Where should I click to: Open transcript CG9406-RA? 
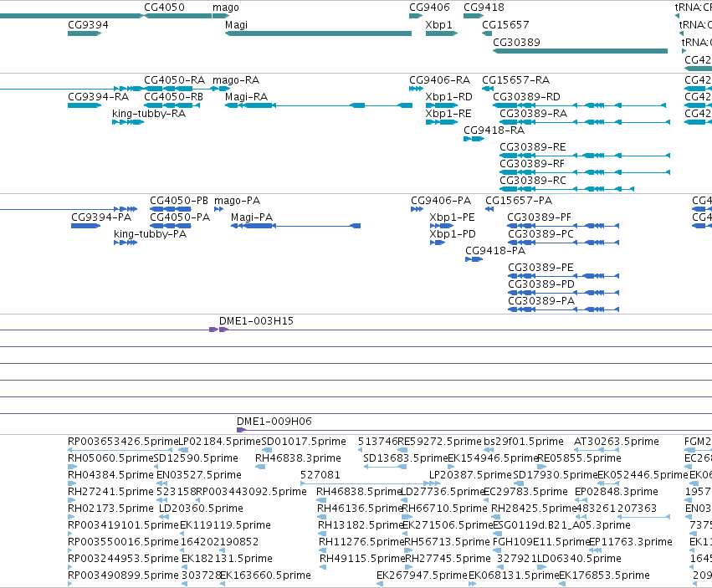click(x=439, y=80)
